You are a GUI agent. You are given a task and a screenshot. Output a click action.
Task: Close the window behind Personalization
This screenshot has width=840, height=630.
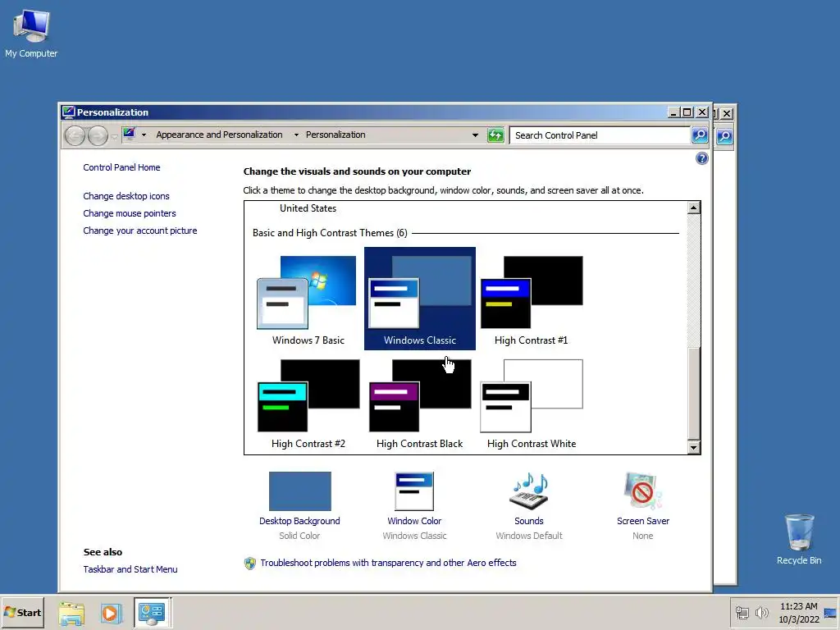point(727,113)
